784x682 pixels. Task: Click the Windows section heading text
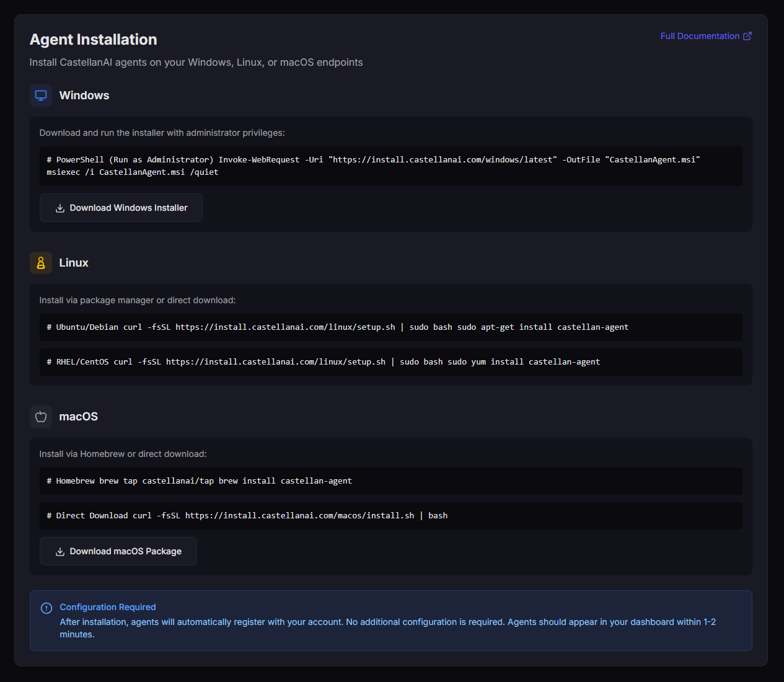[x=84, y=95]
